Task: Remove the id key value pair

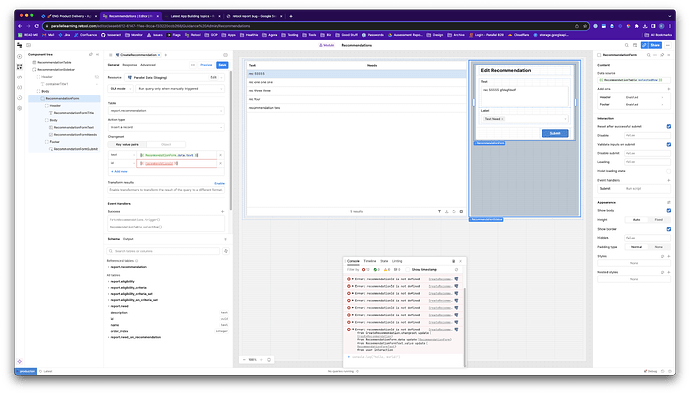Action: coord(220,163)
